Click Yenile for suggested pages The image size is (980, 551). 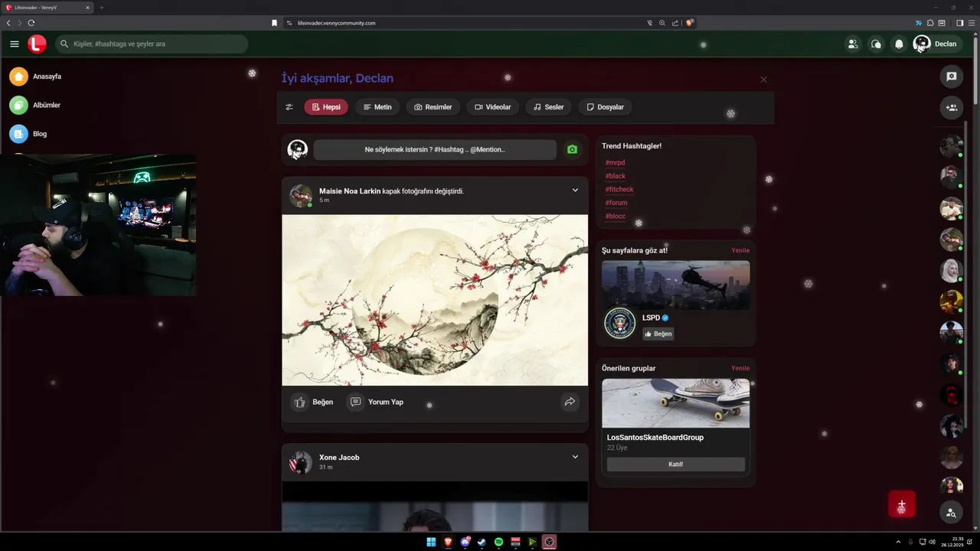740,250
